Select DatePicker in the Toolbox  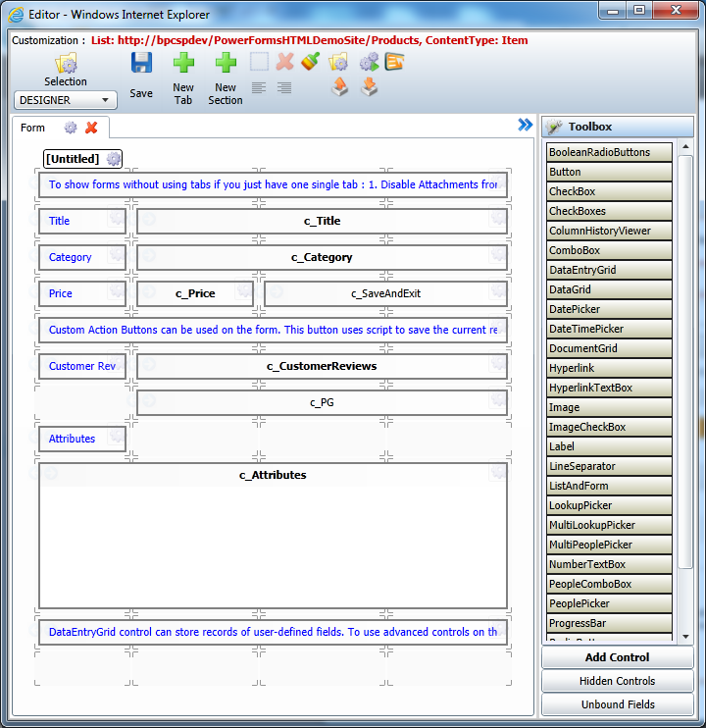610,309
